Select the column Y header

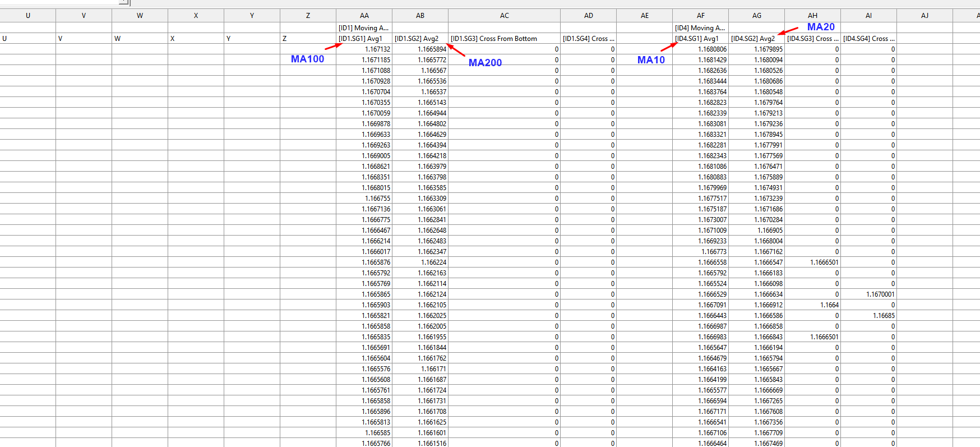(x=252, y=16)
